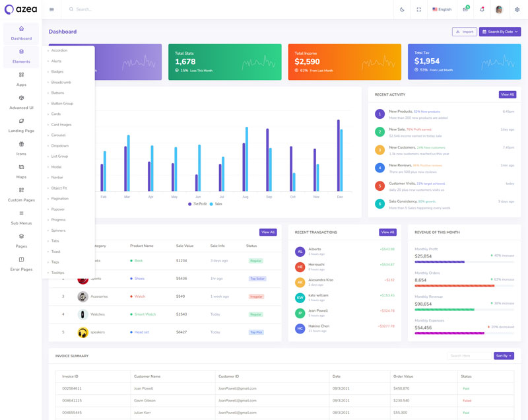Open Sort By dropdown
The image size is (528, 420).
(504, 356)
